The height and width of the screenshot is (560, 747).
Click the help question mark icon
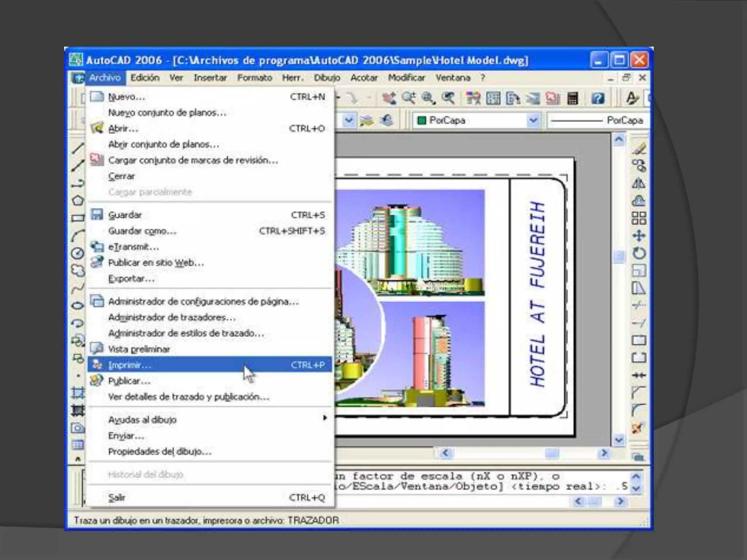(x=598, y=98)
